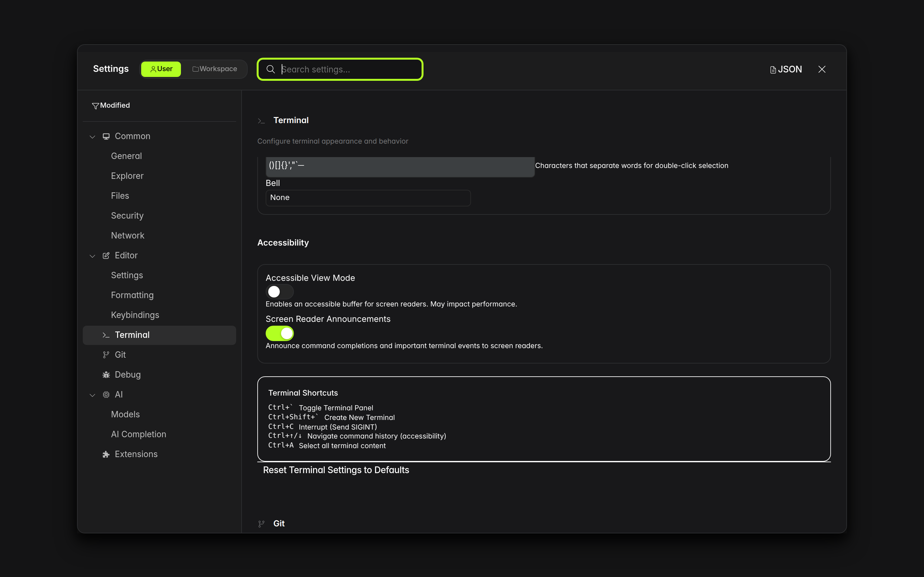Screen dimensions: 924x577
Task: Select the User settings tab
Action: [x=161, y=69]
